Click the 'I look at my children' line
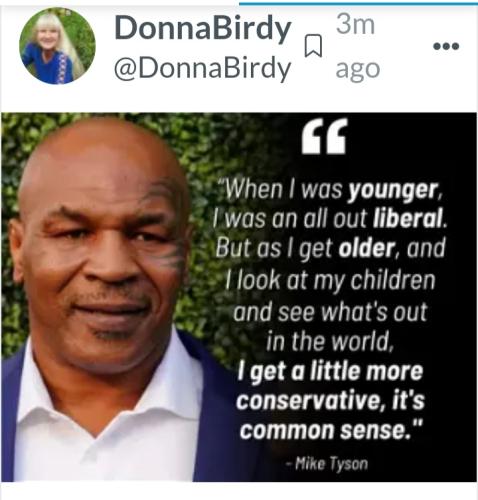This screenshot has width=478, height=500. pyautogui.click(x=330, y=281)
